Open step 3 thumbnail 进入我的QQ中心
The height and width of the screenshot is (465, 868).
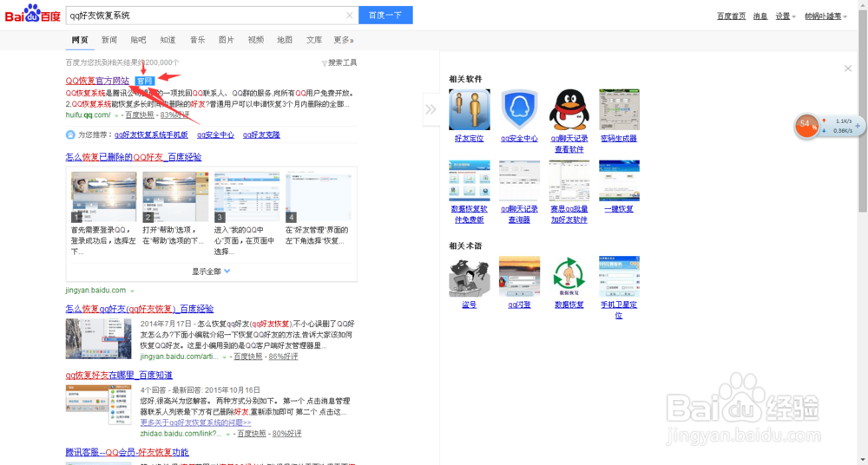tap(247, 197)
